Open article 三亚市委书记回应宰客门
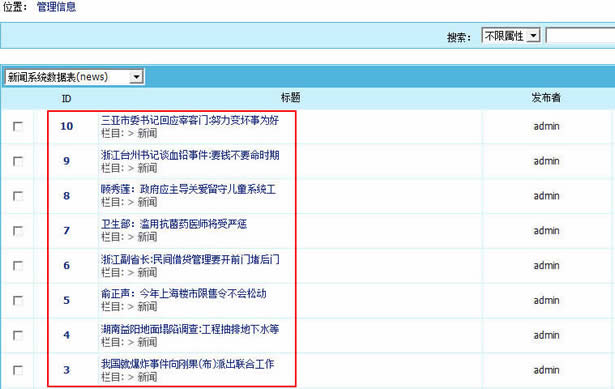Viewport: 615px width, 389px height. (x=190, y=120)
